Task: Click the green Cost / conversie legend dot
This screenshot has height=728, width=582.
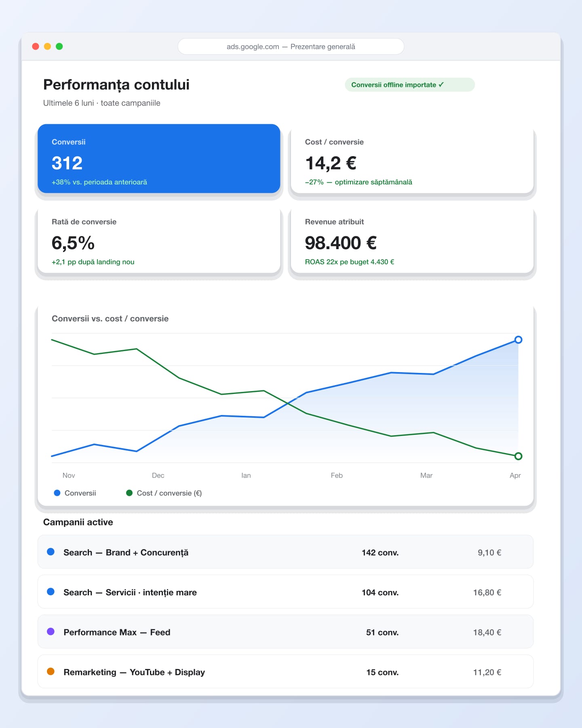Action: pos(129,493)
